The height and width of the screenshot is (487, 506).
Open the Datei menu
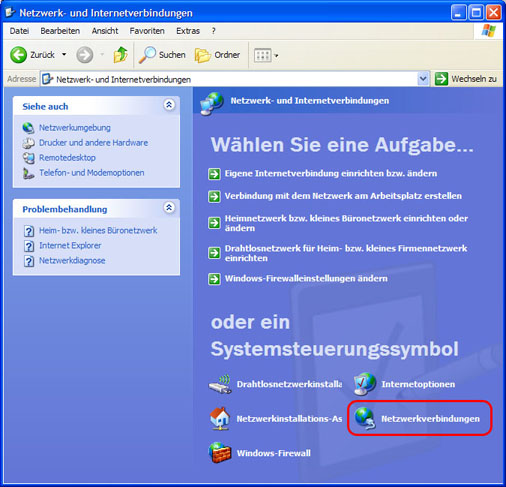(x=19, y=31)
